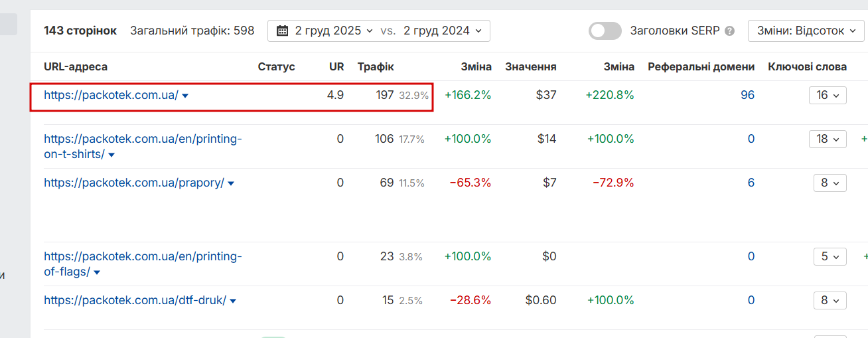The height and width of the screenshot is (338, 868).
Task: Click the traffic change −28.6%
Action: click(470, 300)
